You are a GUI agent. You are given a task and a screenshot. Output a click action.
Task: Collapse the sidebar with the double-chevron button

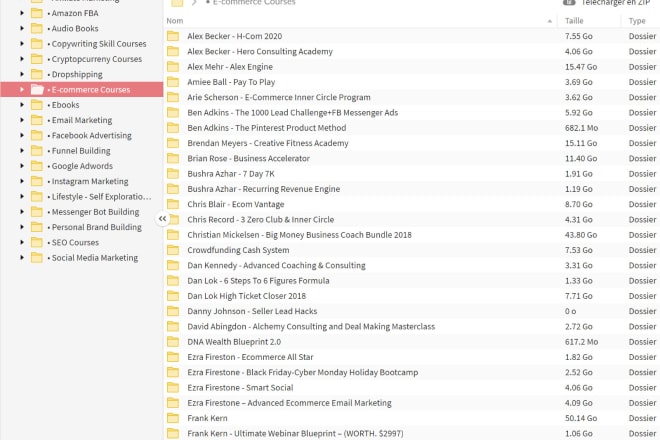[162, 219]
